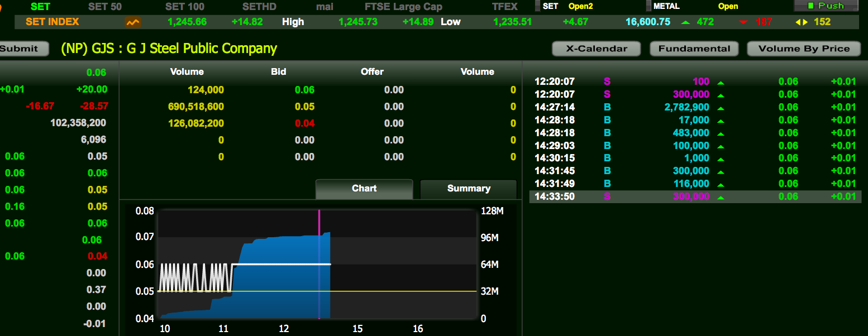The width and height of the screenshot is (868, 336).
Task: Click the up-tick arrow in the 14:33:50 row
Action: 721,198
